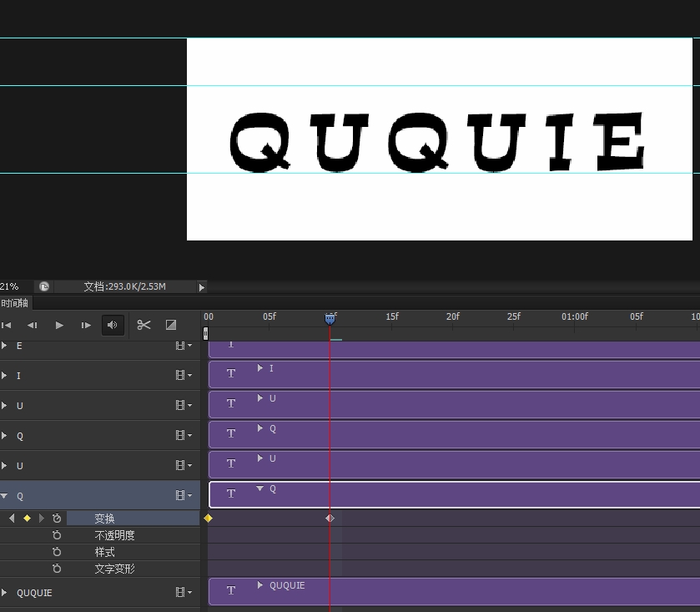Click the transition icon beside the scissors
The width and height of the screenshot is (700, 612).
(171, 326)
